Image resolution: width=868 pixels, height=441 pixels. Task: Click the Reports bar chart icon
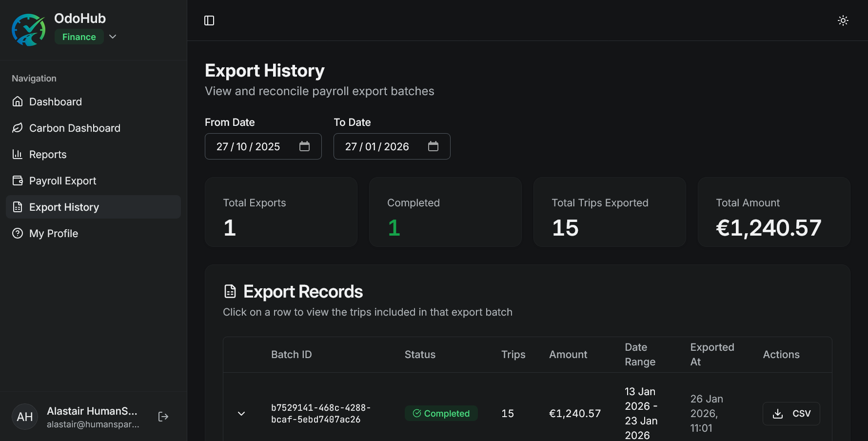18,154
